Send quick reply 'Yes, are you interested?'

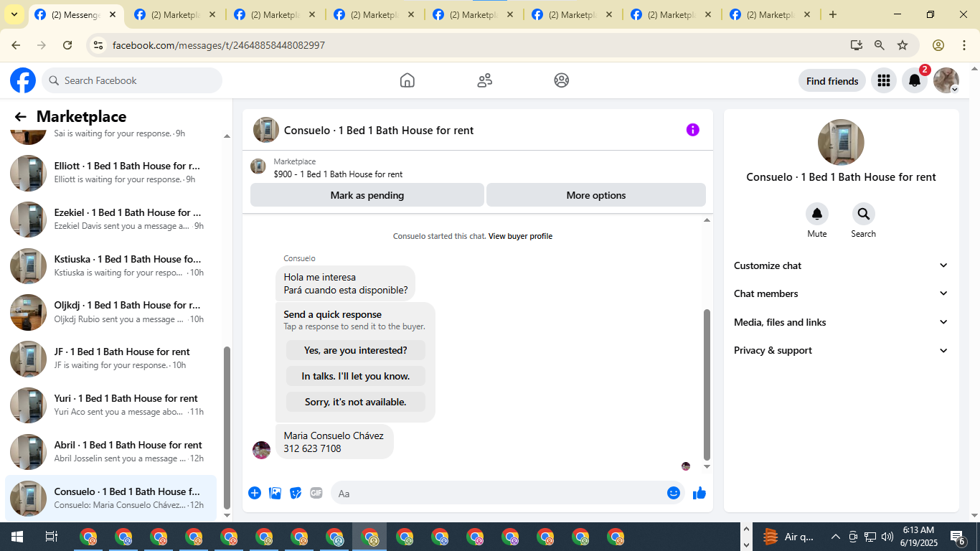356,350
